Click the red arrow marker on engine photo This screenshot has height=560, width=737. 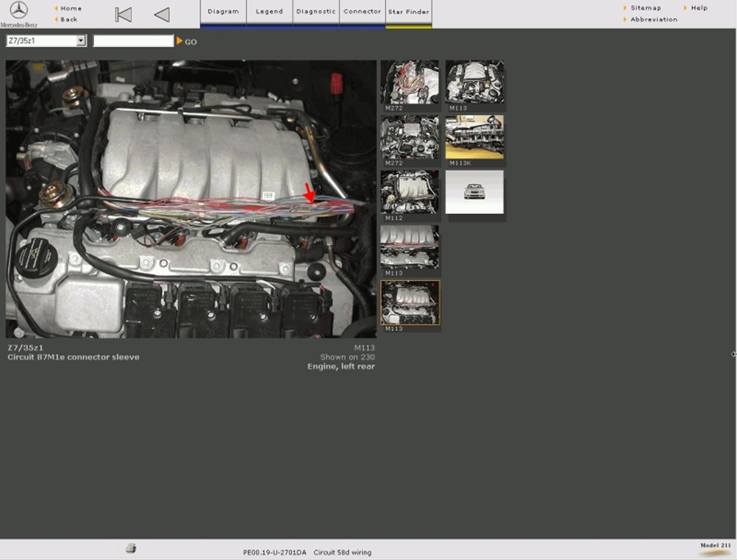[309, 193]
